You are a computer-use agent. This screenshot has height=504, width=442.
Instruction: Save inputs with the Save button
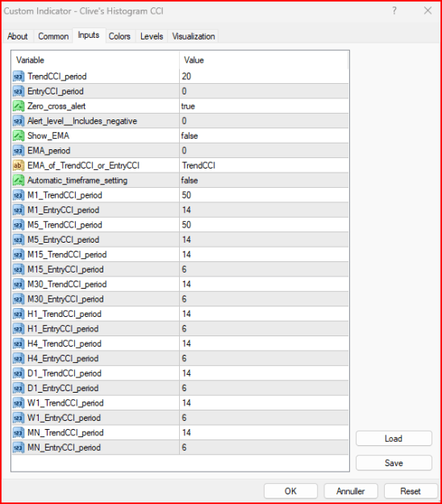point(394,463)
